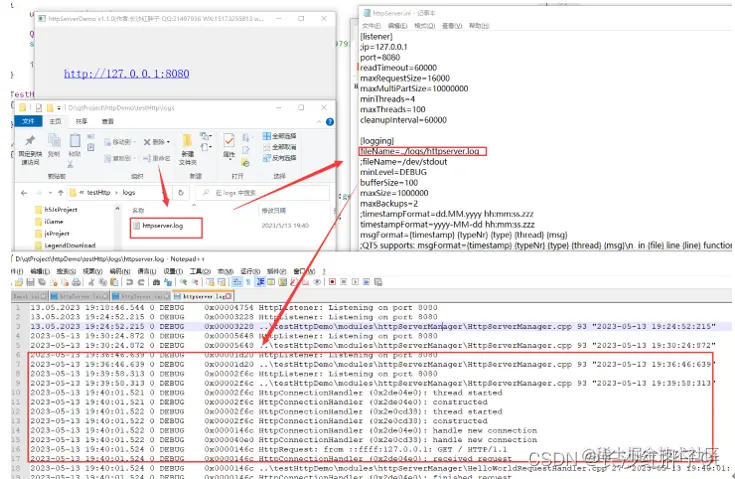This screenshot has height=479, width=735.
Task: Toggle synchronized vertical scrolling in Notepad++
Action: pos(210,282)
